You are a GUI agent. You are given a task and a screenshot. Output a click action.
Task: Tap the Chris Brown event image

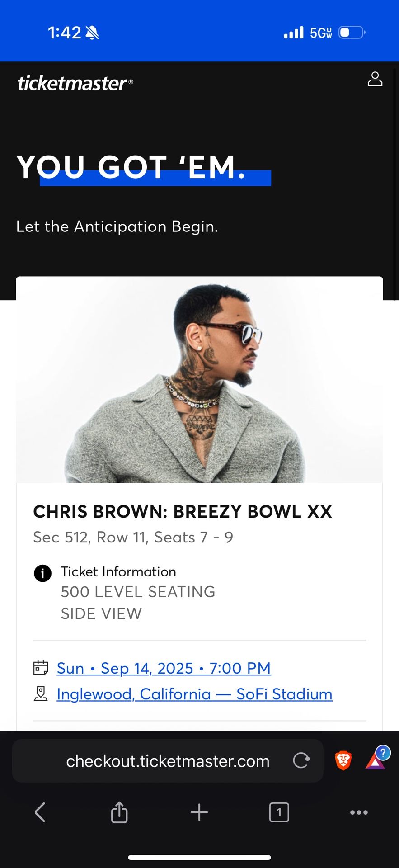(199, 380)
